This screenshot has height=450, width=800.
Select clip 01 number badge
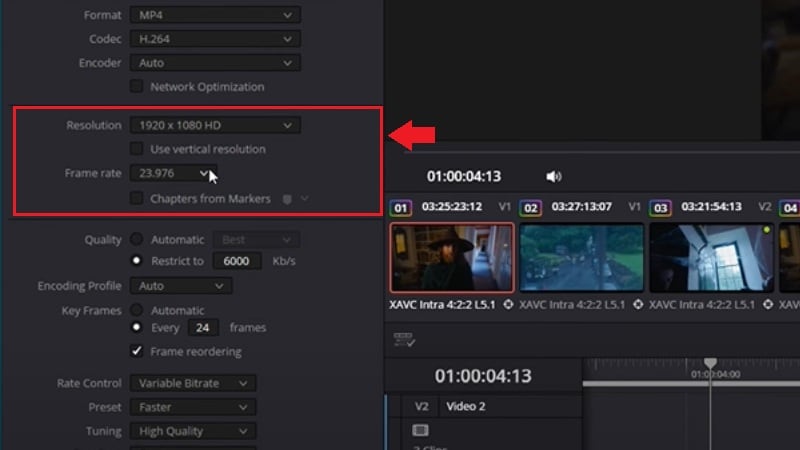click(401, 208)
